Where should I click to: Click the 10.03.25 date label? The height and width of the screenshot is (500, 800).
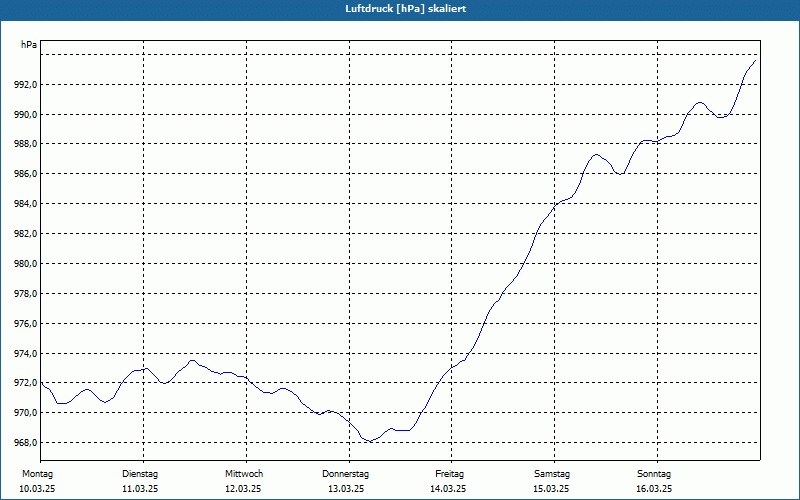pos(37,489)
